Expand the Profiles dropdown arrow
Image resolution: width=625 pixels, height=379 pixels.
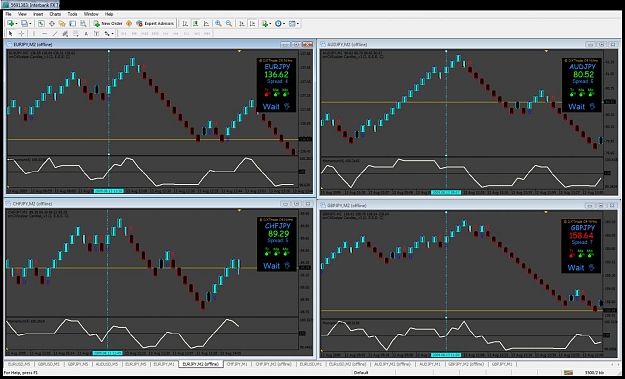coord(30,24)
